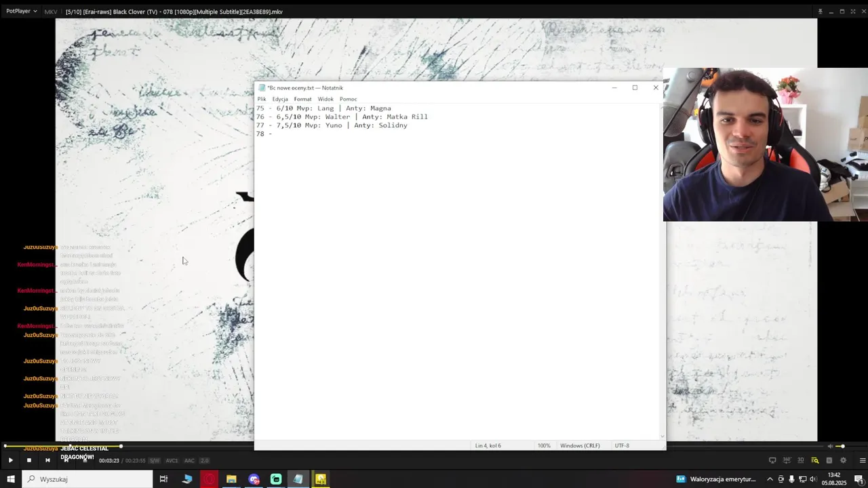Open the Pomoc menu in Notatnik
Image resolution: width=868 pixels, height=488 pixels.
click(348, 99)
